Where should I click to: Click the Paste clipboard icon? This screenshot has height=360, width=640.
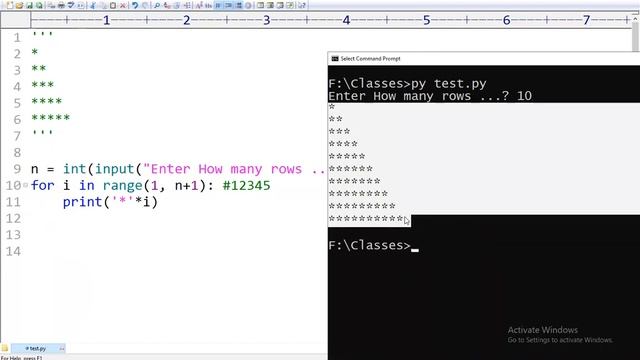tap(113, 5)
